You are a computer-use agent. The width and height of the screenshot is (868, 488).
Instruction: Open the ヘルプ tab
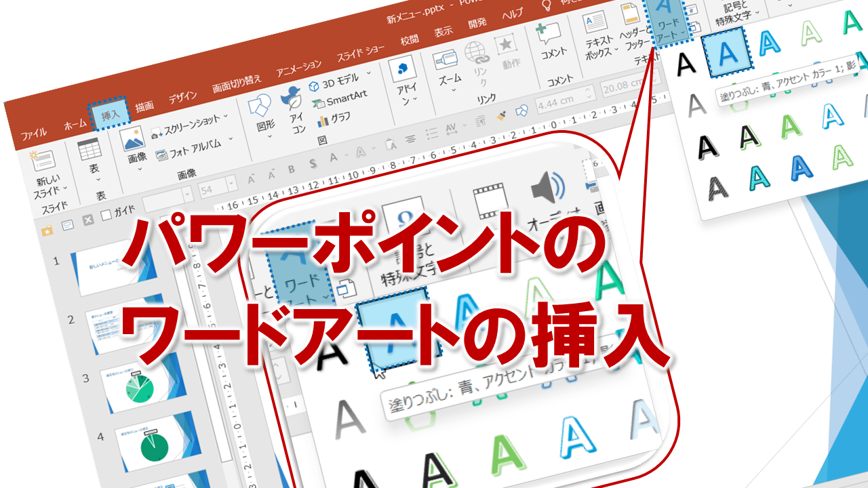pos(512,14)
